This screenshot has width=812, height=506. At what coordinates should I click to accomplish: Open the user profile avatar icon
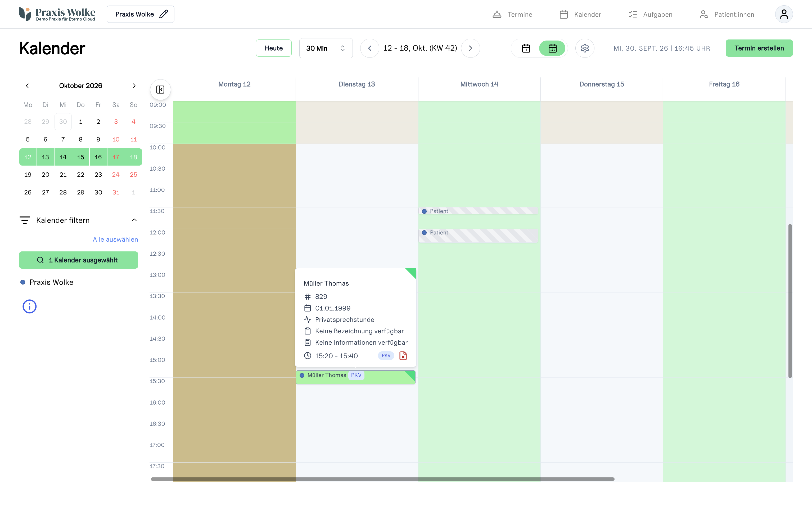(784, 14)
